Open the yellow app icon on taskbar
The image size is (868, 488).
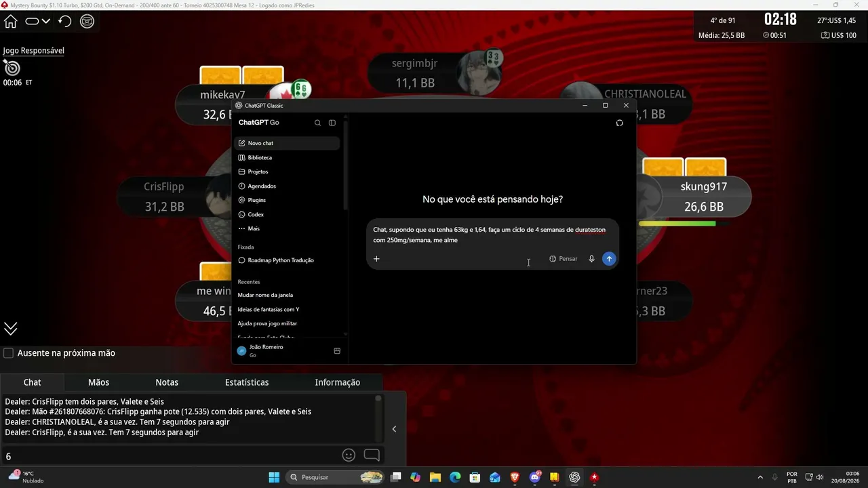point(555,477)
